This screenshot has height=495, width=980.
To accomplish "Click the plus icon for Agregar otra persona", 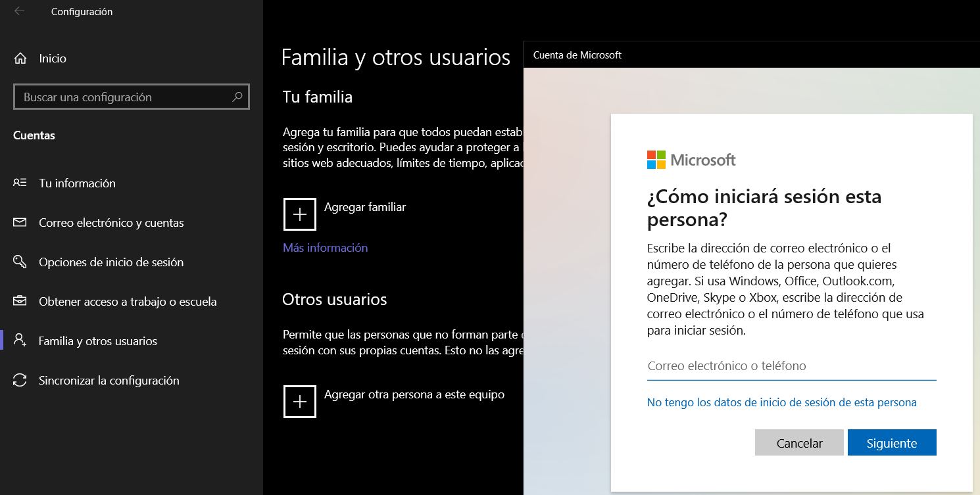I will [300, 402].
